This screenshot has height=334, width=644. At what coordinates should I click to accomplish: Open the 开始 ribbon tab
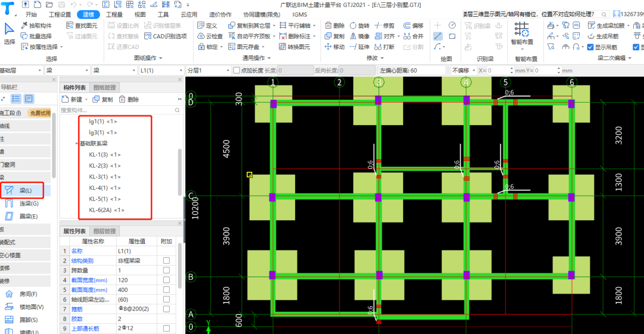coord(31,14)
